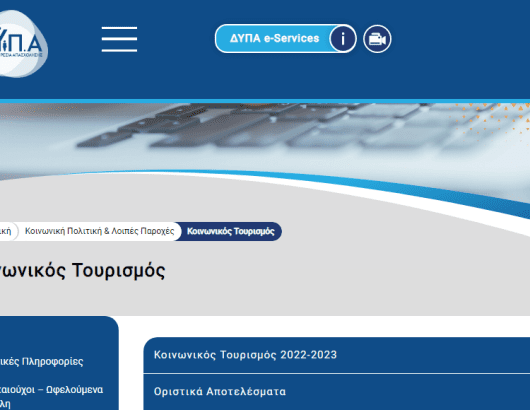Select the Κοινωνικός Τουρισμός breadcrumb pill
This screenshot has width=530, height=410.
(231, 232)
